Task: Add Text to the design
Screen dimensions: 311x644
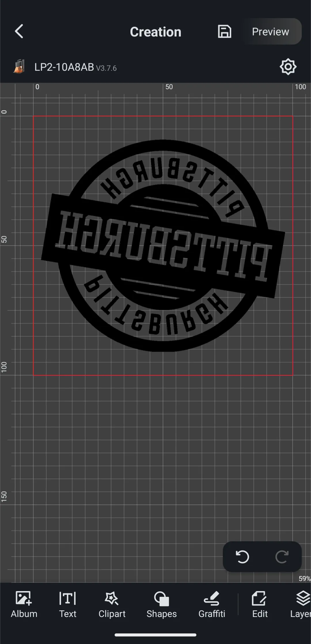Action: pyautogui.click(x=68, y=604)
